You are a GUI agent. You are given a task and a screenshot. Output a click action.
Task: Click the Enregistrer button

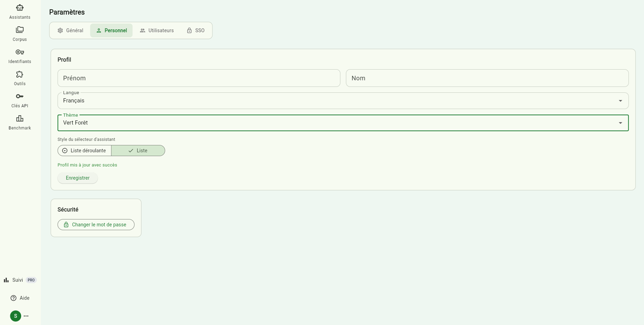tap(77, 178)
